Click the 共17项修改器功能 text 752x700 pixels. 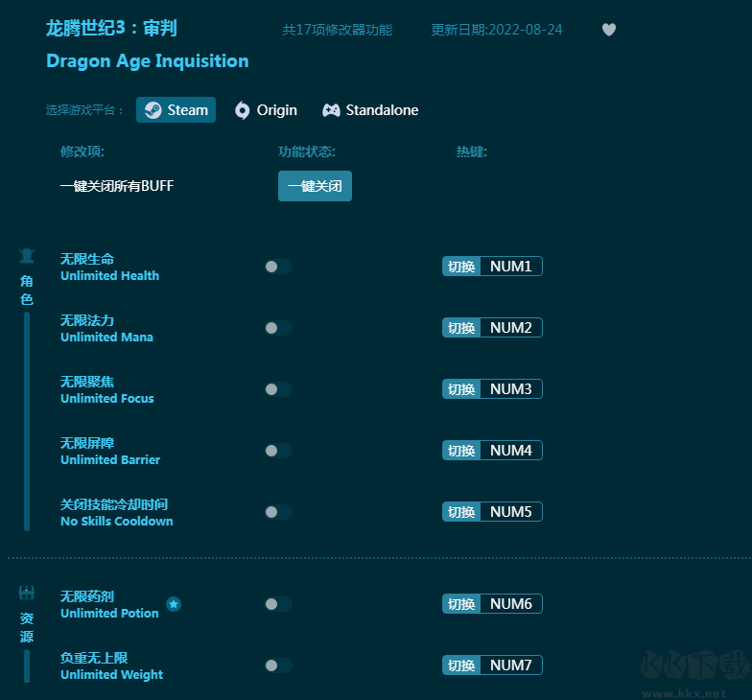coord(338,30)
